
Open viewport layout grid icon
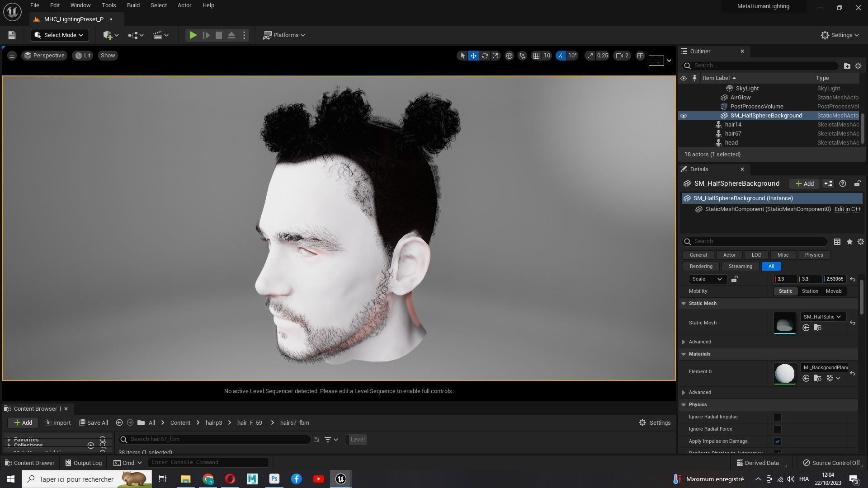pos(640,56)
